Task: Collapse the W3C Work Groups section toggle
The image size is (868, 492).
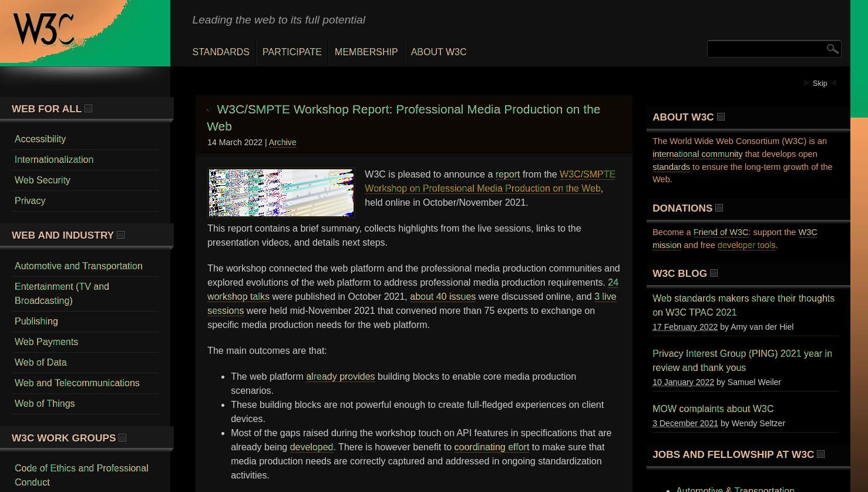Action: [123, 438]
